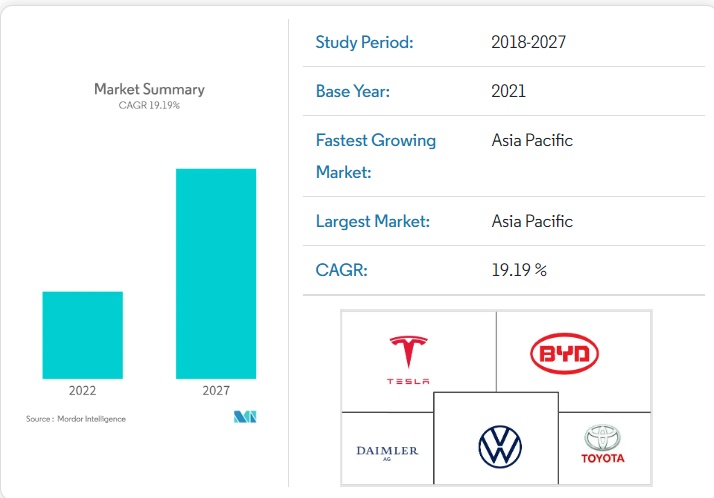Click the CAGR 19.19% chart subtitle
Viewport: 714px width, 498px height.
(149, 105)
